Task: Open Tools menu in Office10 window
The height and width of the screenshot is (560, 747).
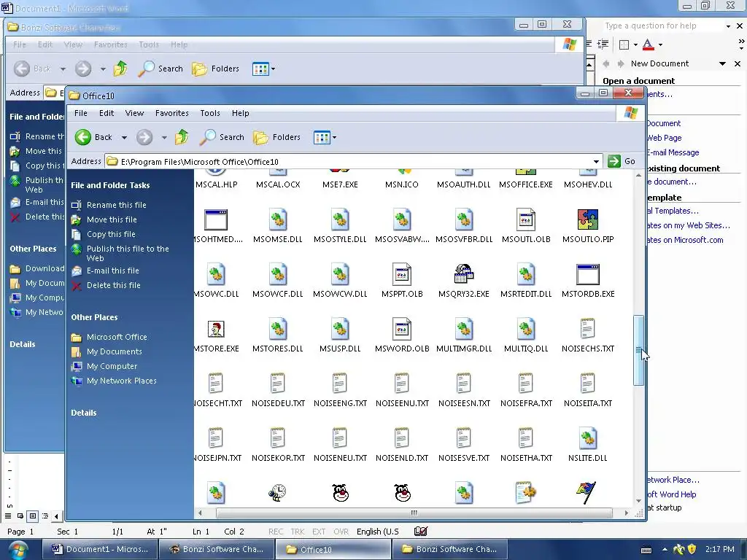Action: 210,113
